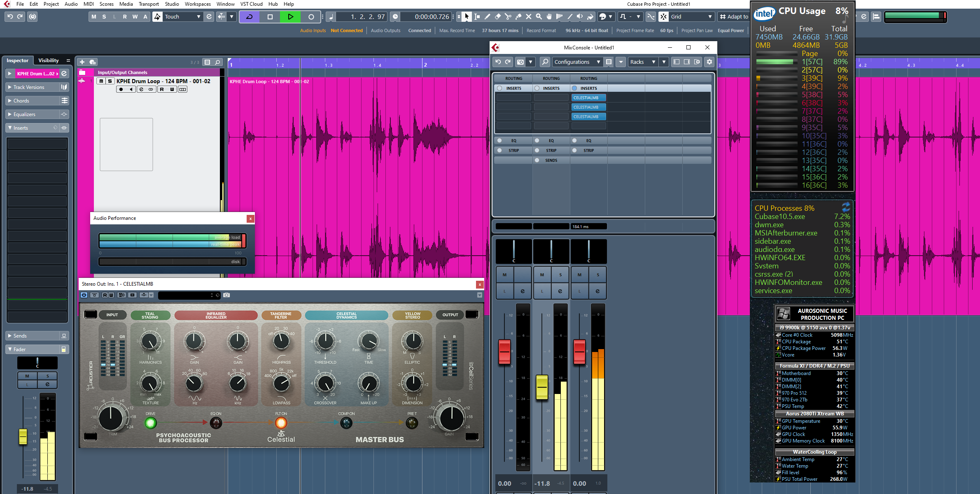Open the Grid snap type dropdown
980x494 pixels.
(x=691, y=16)
